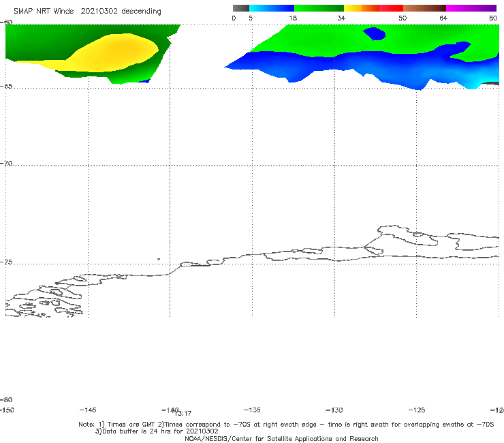Click the longitude label "-135"
This screenshot has width=504, height=443.
tap(252, 410)
